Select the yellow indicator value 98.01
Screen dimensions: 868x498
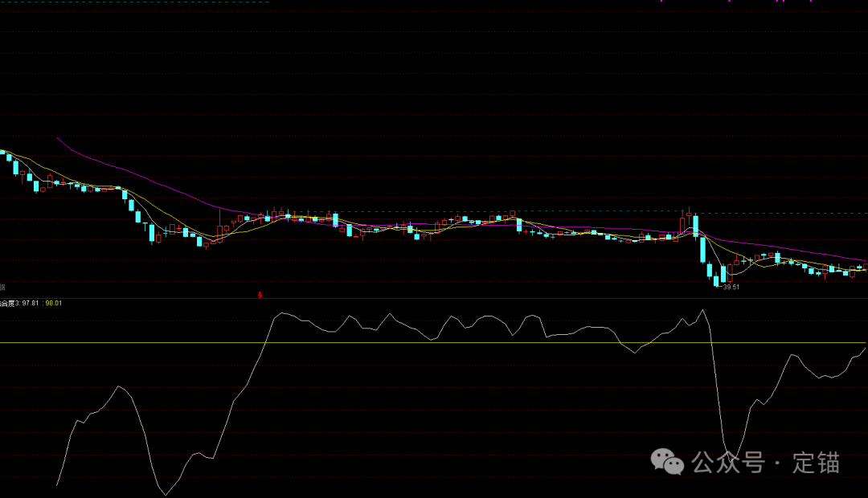[54, 304]
